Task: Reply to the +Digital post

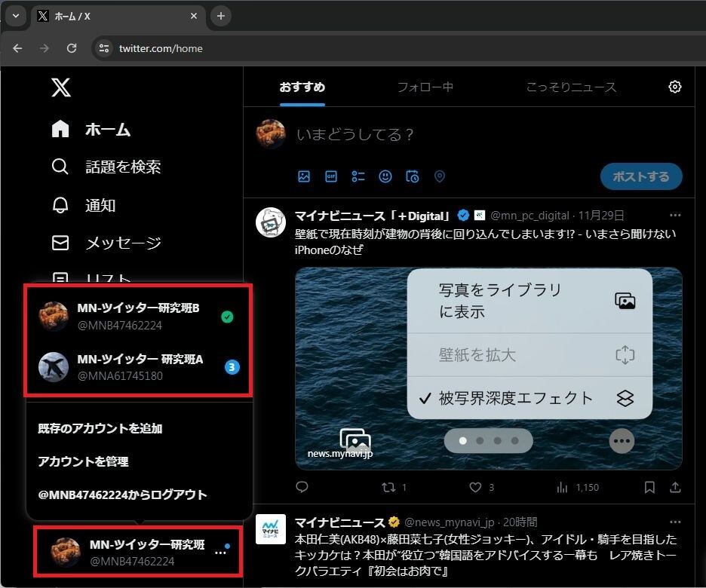Action: [302, 487]
